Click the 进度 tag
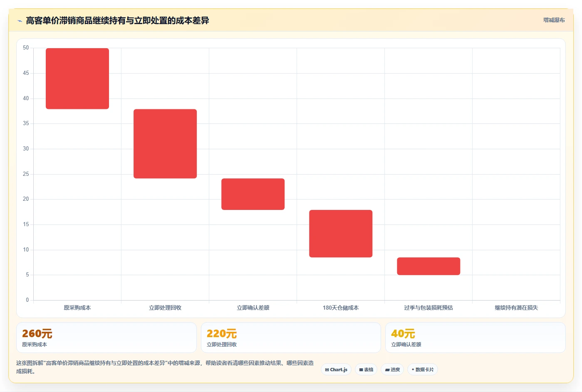 [x=392, y=370]
